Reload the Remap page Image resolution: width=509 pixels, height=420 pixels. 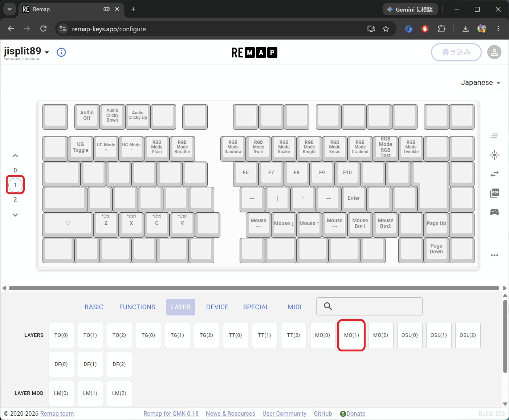[x=43, y=29]
